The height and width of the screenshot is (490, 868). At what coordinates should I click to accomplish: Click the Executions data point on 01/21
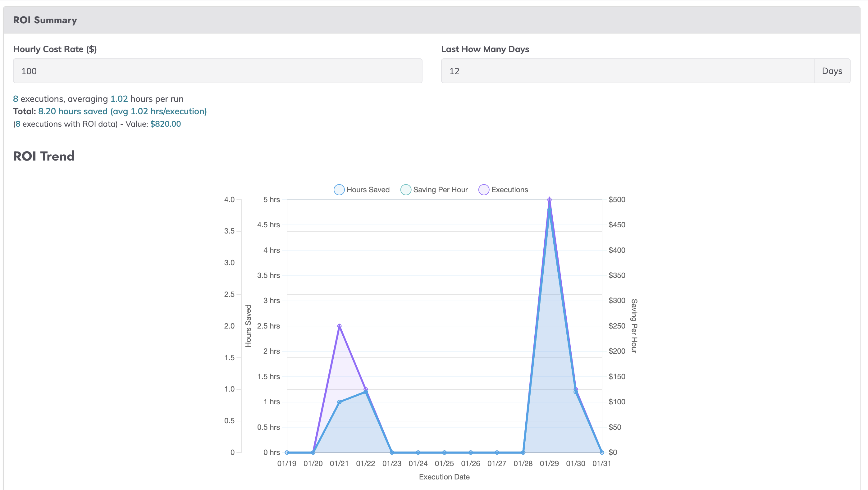point(339,326)
